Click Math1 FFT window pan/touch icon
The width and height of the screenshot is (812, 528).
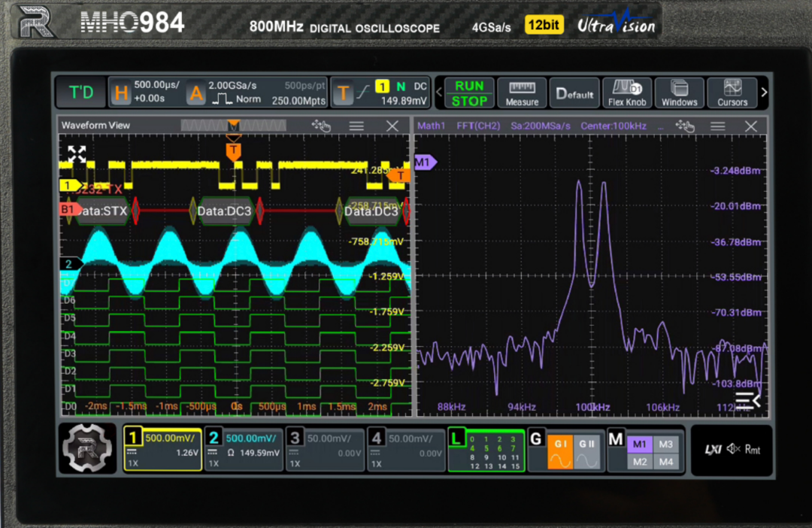pyautogui.click(x=685, y=126)
